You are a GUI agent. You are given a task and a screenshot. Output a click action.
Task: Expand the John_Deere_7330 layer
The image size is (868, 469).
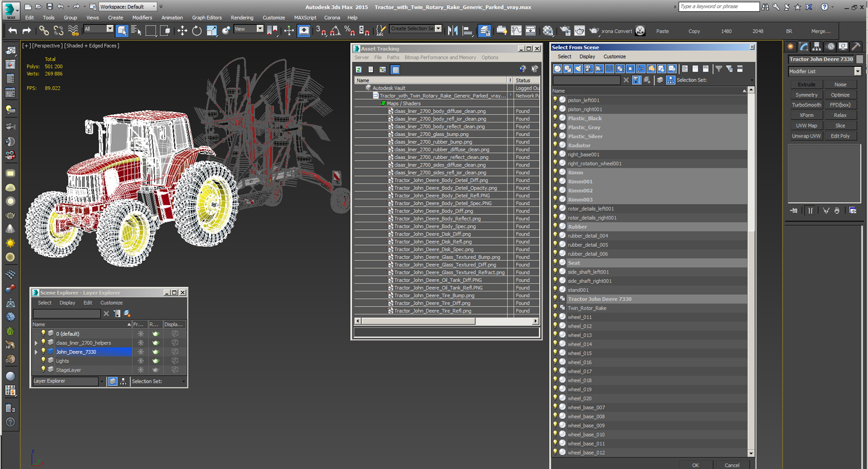pyautogui.click(x=36, y=352)
